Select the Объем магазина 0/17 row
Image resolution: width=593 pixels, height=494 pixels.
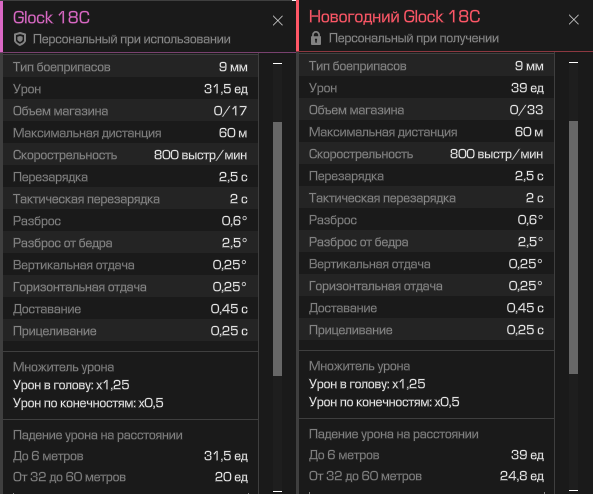(x=130, y=111)
